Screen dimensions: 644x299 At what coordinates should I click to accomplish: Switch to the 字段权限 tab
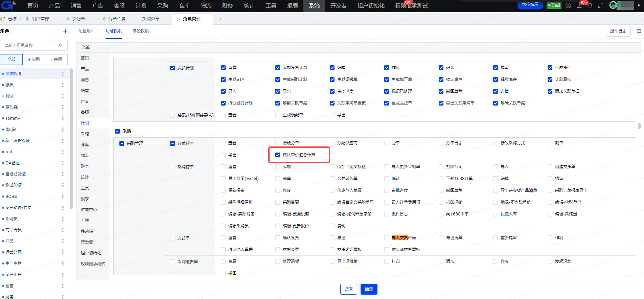point(141,31)
